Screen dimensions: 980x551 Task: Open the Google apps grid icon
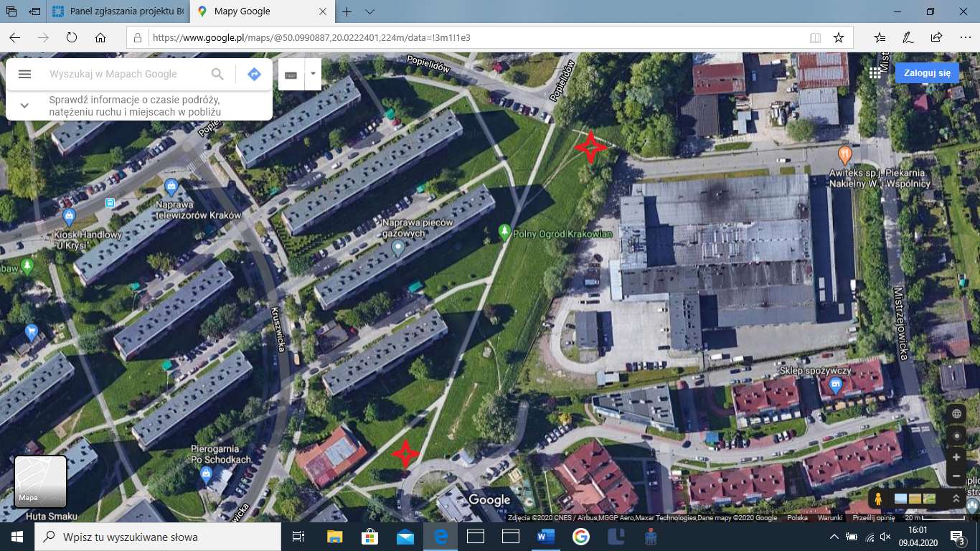click(875, 72)
